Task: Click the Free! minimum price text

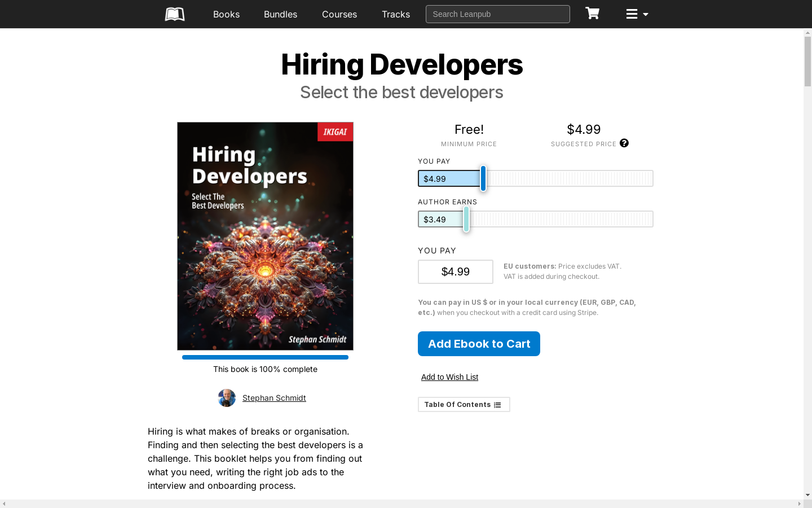Action: [469, 130]
